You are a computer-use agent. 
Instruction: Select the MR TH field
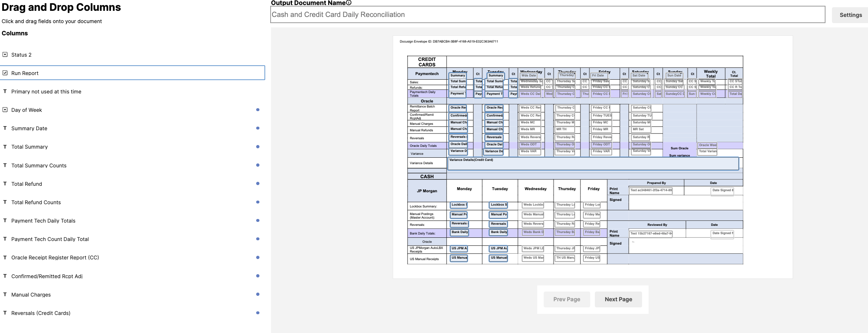click(565, 130)
